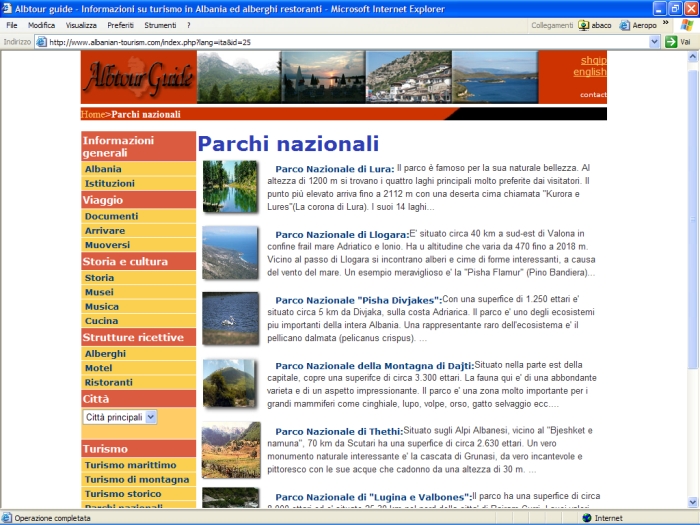Click the Operazione completata status text
This screenshot has width=700, height=525.
coord(52,518)
